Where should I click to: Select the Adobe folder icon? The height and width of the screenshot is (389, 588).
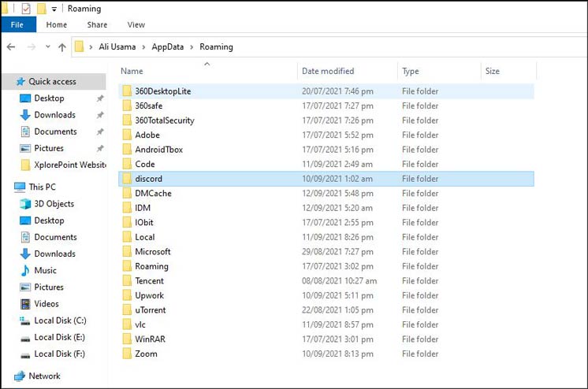tap(127, 135)
